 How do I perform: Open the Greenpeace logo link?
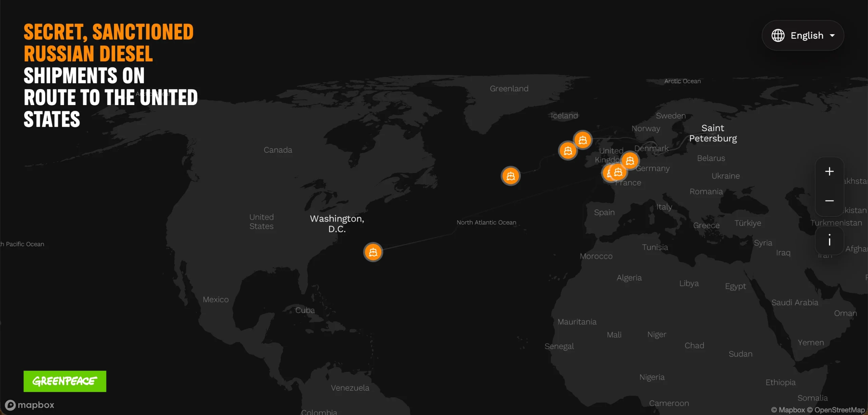pos(65,381)
